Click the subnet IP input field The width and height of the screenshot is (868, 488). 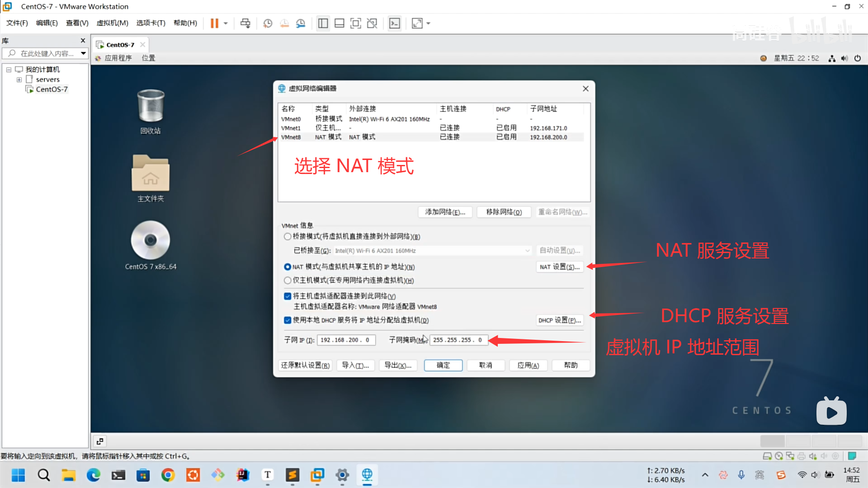[x=346, y=340]
